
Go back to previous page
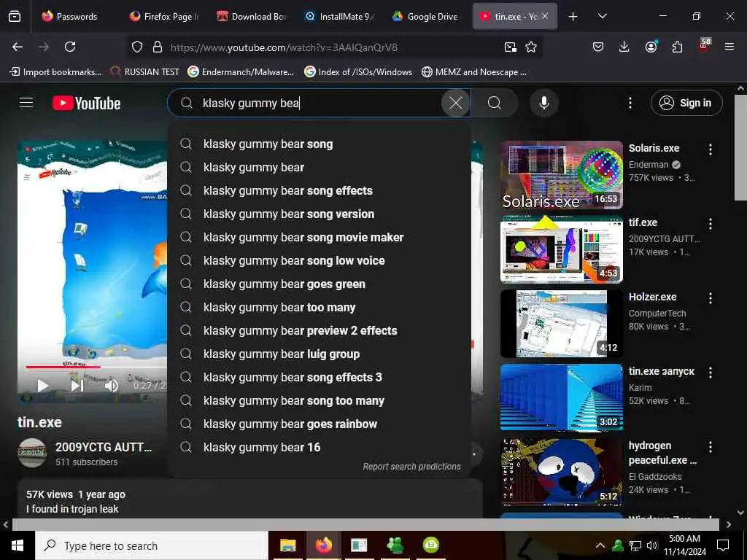pyautogui.click(x=18, y=47)
